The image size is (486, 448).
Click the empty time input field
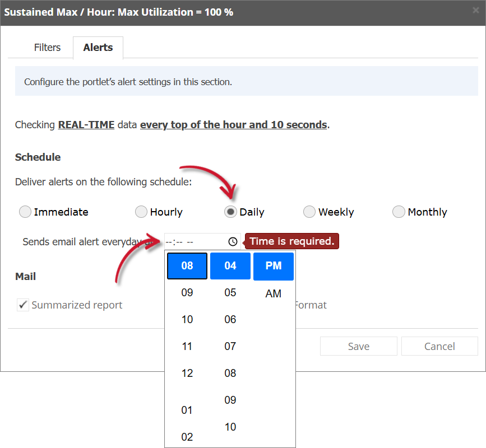tap(191, 241)
